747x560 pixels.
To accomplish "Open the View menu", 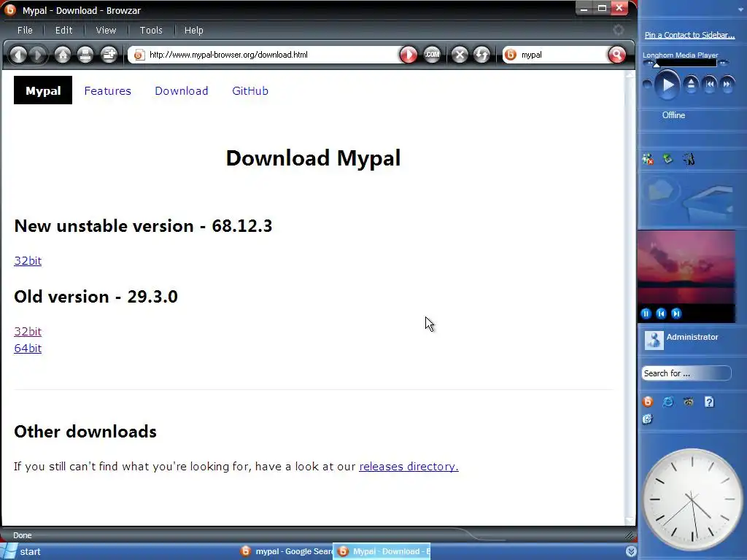I will [106, 30].
